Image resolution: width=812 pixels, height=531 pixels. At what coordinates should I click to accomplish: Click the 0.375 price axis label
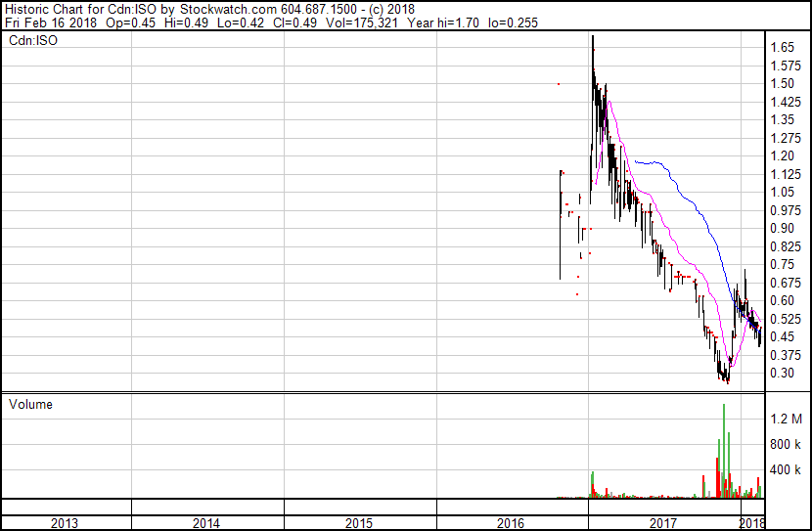click(786, 356)
